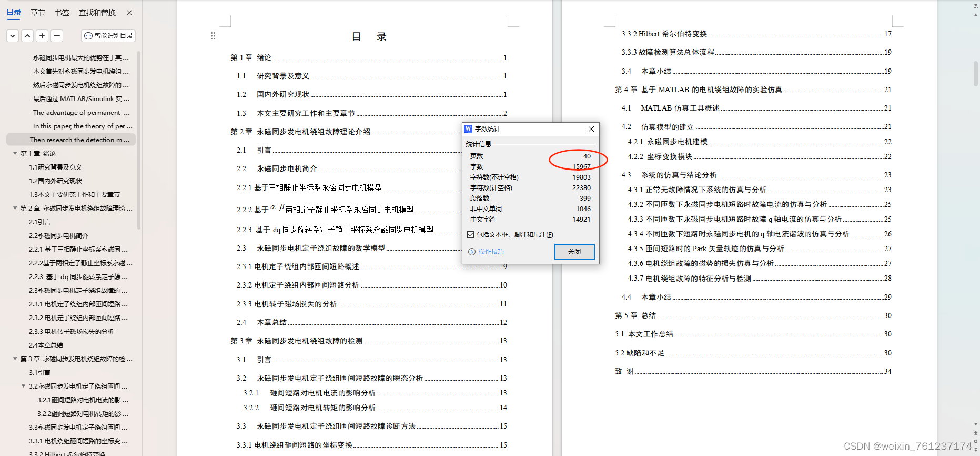
Task: Select 3.1引言 in the outline pane
Action: (x=39, y=372)
